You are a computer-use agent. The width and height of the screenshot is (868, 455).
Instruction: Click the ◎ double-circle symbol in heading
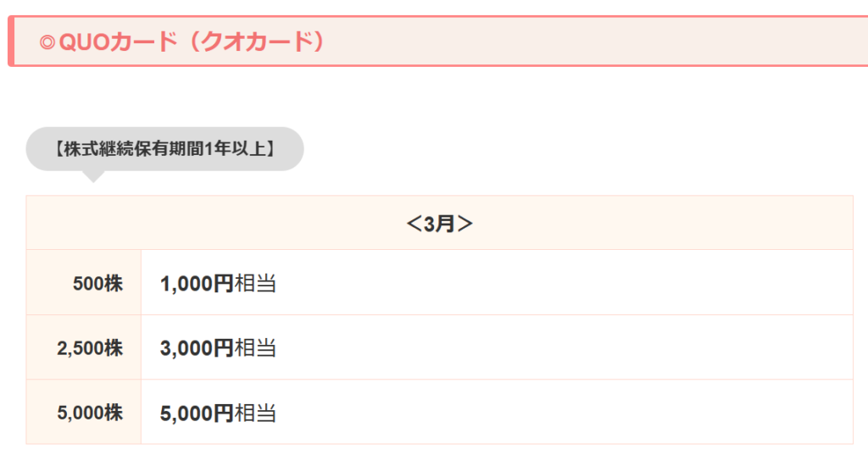pos(47,42)
